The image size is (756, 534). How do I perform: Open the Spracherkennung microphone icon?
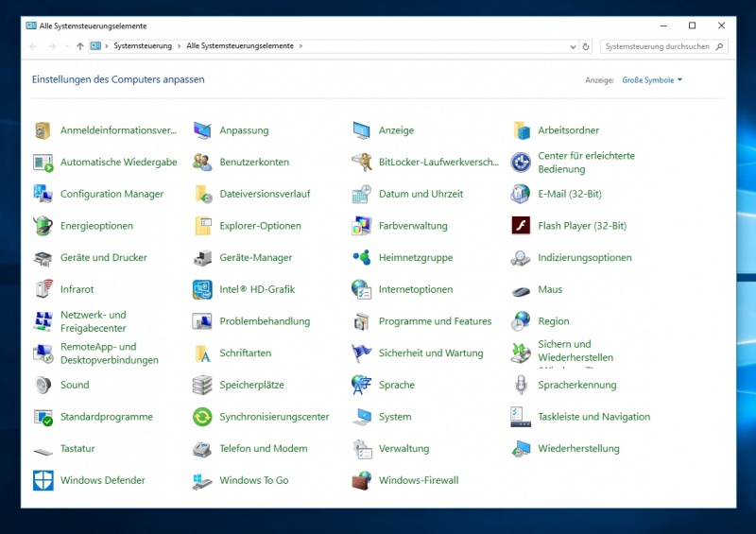click(x=521, y=385)
